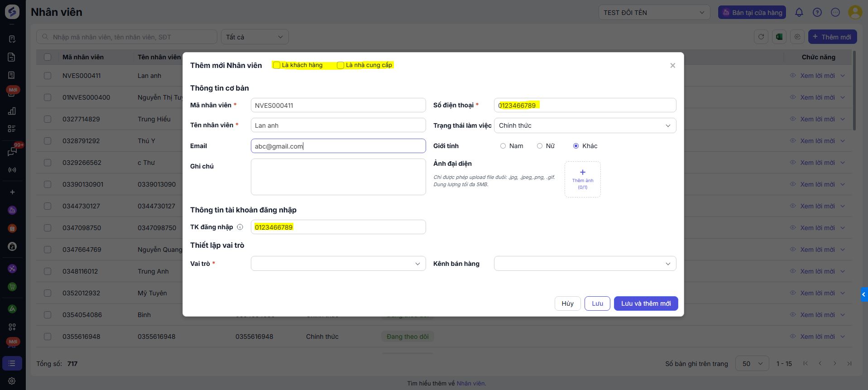Click the notification bell icon
Image resolution: width=868 pixels, height=390 pixels.
click(x=799, y=13)
